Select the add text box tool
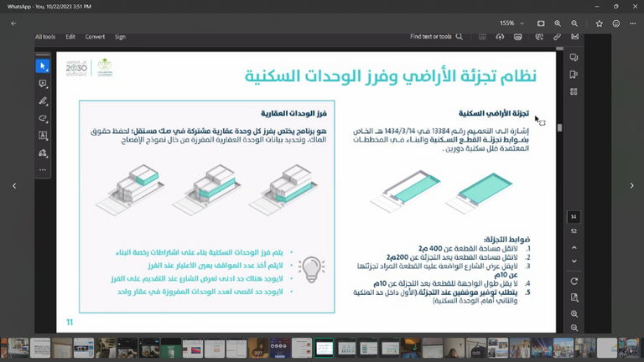The image size is (644, 362). [x=43, y=136]
